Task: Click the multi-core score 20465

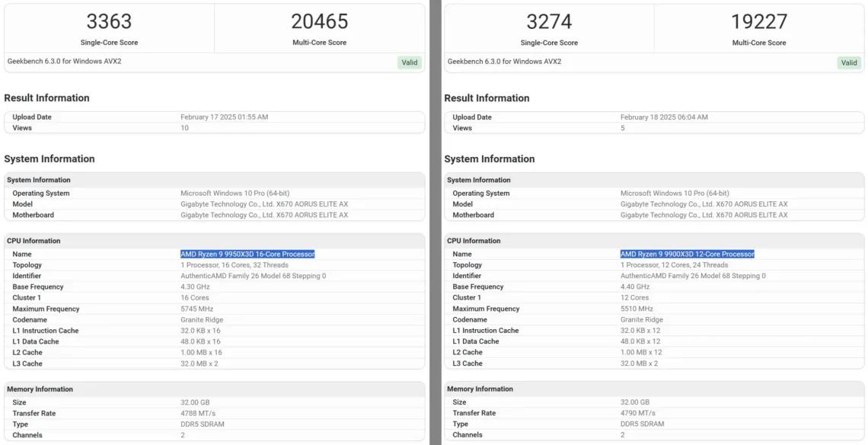Action: [320, 21]
